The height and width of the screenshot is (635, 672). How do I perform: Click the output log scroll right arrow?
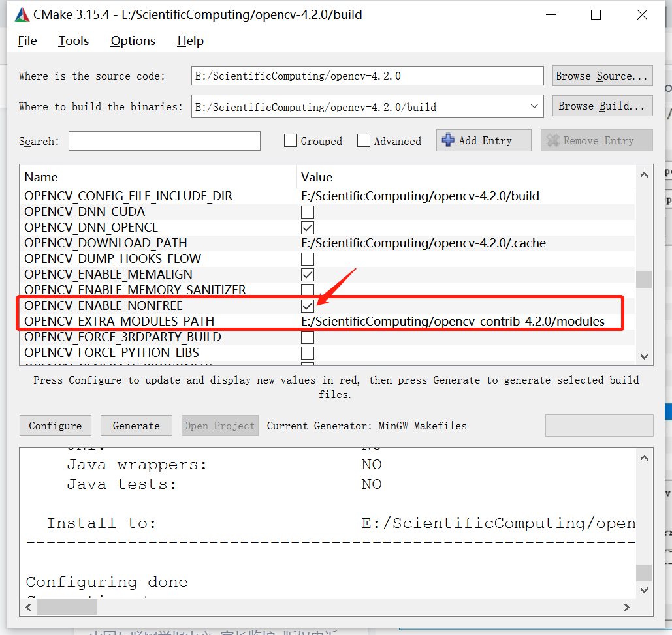pyautogui.click(x=626, y=607)
